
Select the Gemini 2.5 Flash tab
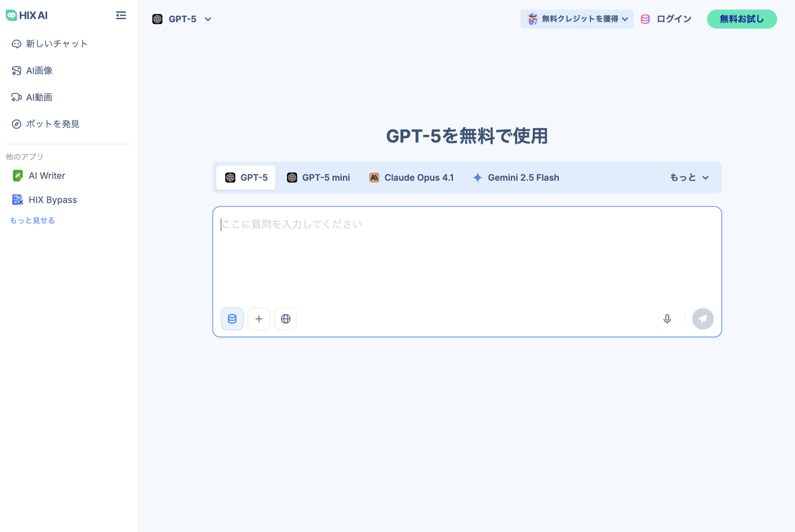[516, 177]
